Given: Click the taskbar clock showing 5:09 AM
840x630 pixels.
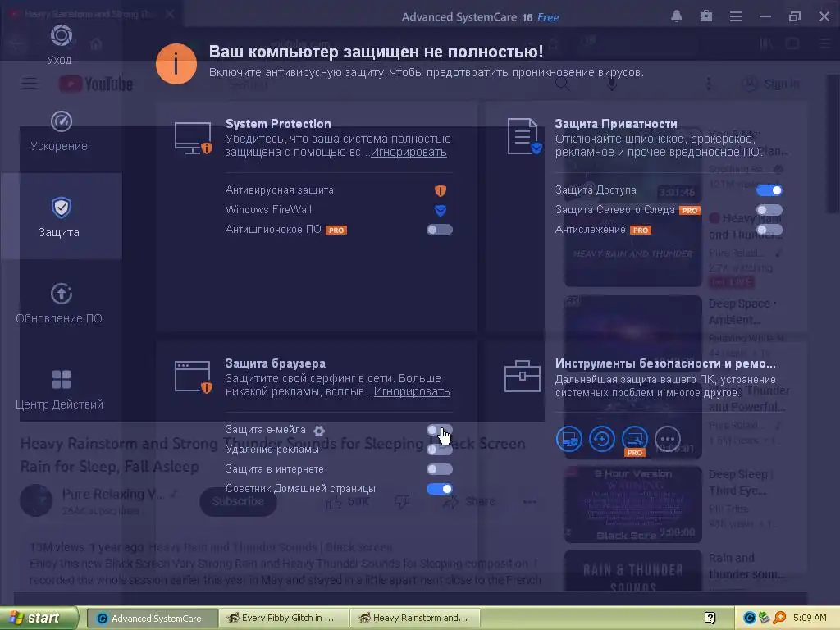Looking at the screenshot, I should 810,619.
